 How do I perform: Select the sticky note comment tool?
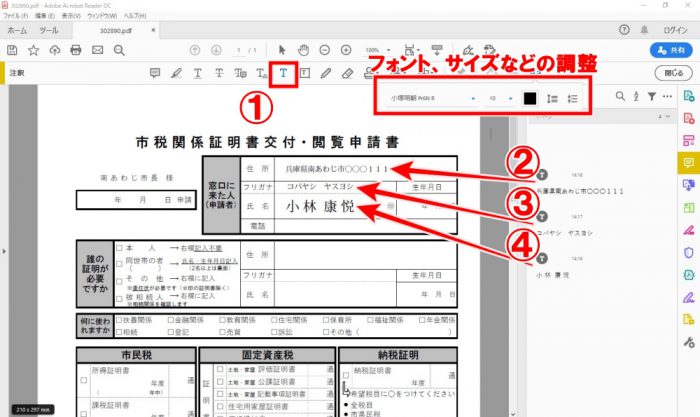(155, 73)
